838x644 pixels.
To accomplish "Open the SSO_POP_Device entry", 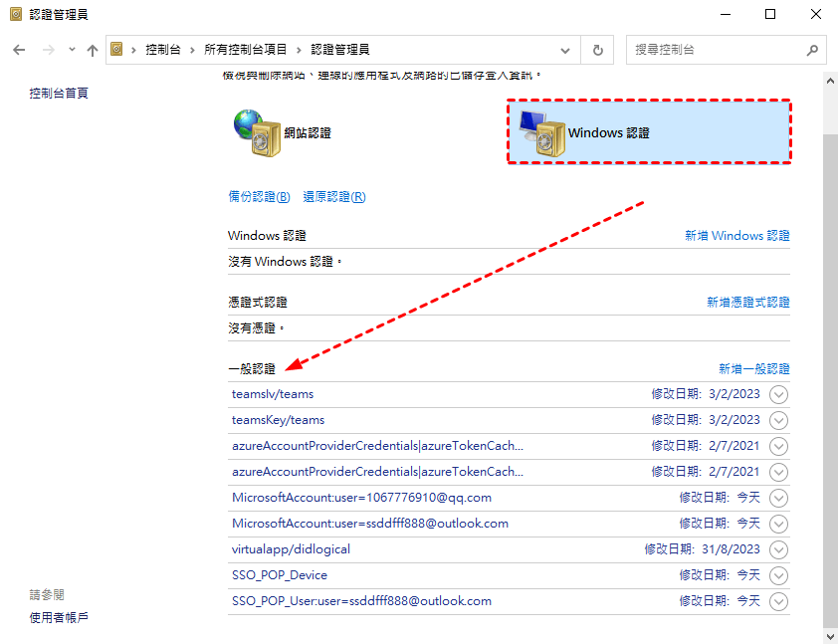I will click(280, 575).
